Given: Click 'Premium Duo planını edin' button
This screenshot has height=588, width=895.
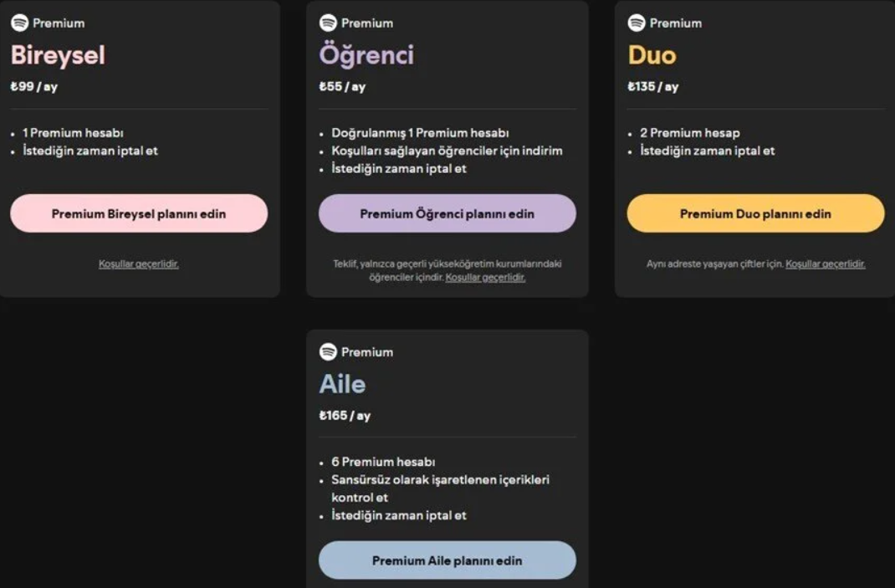Looking at the screenshot, I should 754,213.
